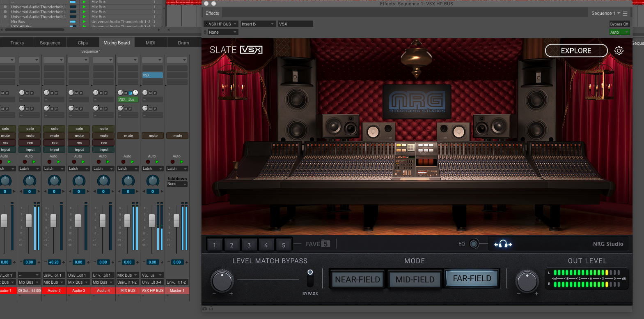Click the Bypass Off button
This screenshot has width=644, height=319.
pos(619,24)
